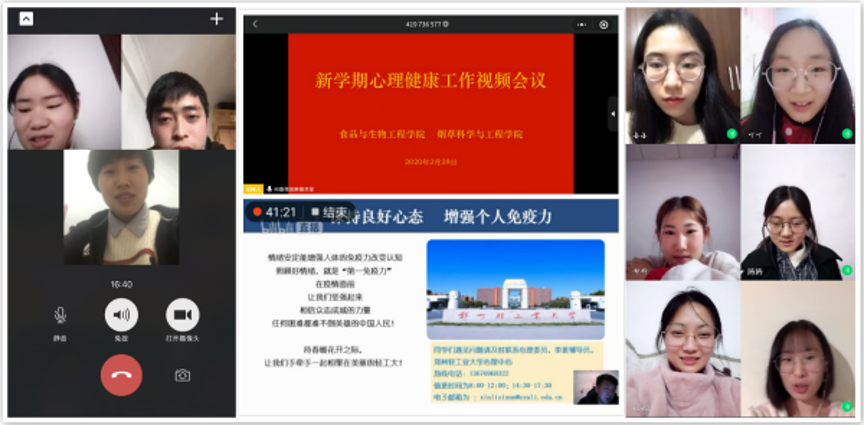Add a participant with the plus icon
Viewport: 864px width, 425px height.
pyautogui.click(x=216, y=19)
